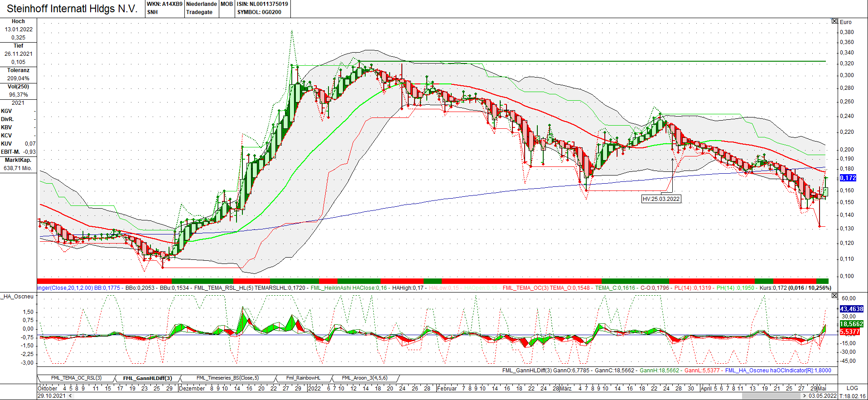Click the ISIN: NL0011375019 field

pos(262,4)
